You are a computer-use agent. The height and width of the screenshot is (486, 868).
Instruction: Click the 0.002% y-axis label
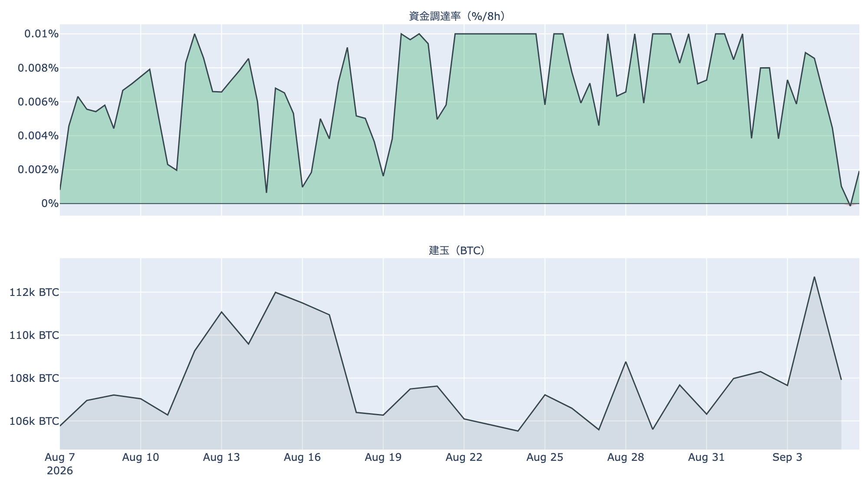38,169
